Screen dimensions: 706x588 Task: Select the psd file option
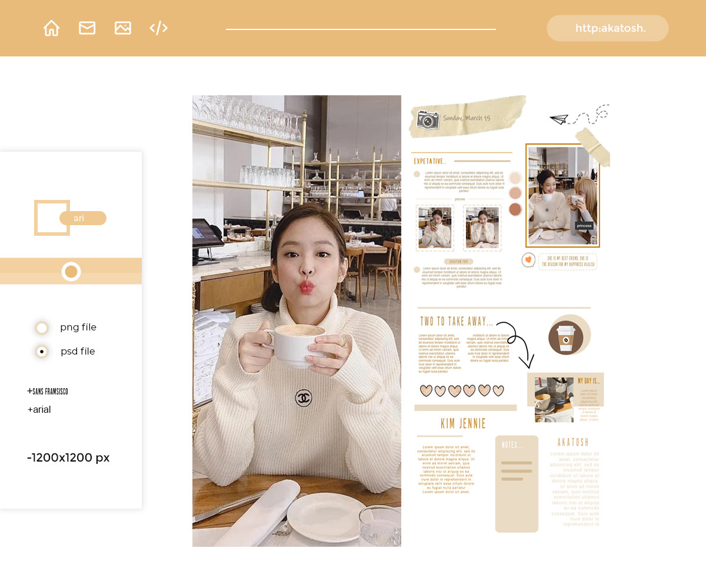click(42, 352)
